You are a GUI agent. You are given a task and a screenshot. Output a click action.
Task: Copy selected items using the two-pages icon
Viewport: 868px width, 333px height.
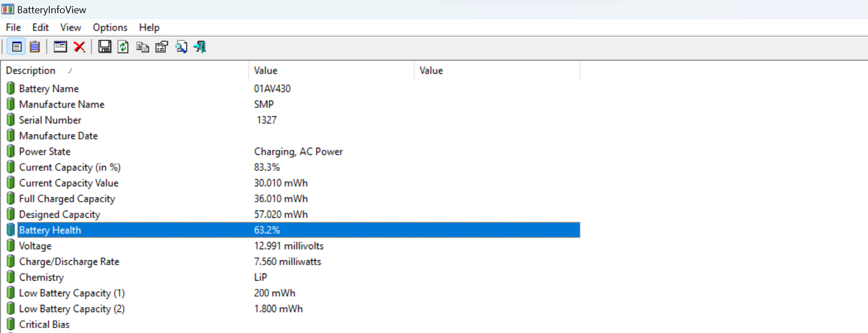click(x=142, y=47)
